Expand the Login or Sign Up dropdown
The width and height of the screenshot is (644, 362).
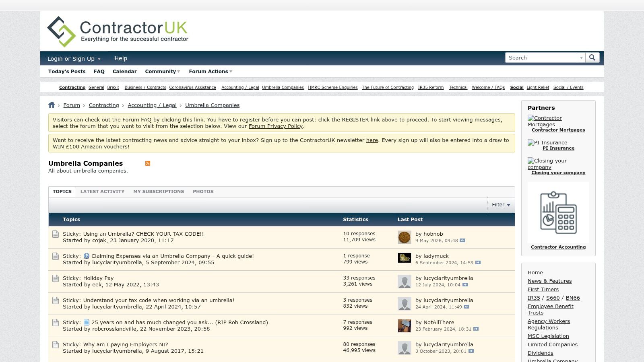(74, 59)
